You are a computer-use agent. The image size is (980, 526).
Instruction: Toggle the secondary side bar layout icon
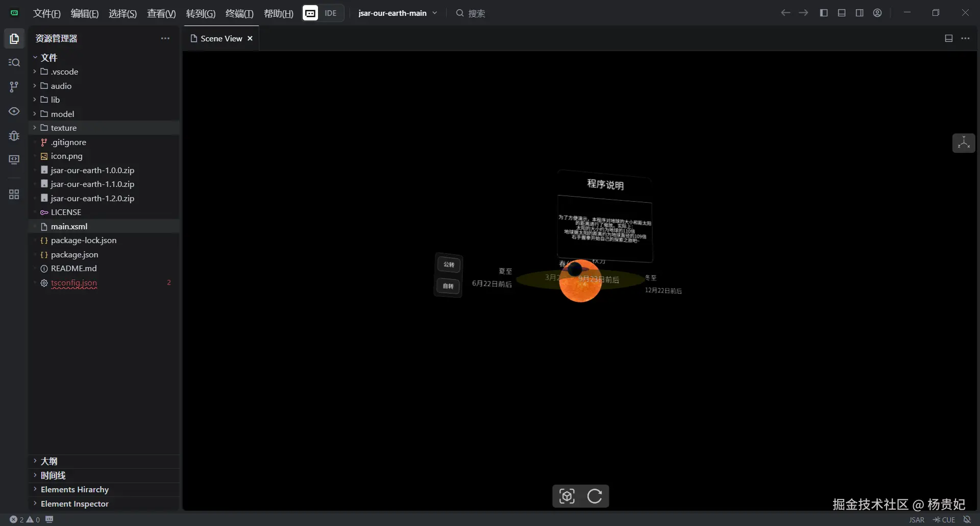pos(860,13)
